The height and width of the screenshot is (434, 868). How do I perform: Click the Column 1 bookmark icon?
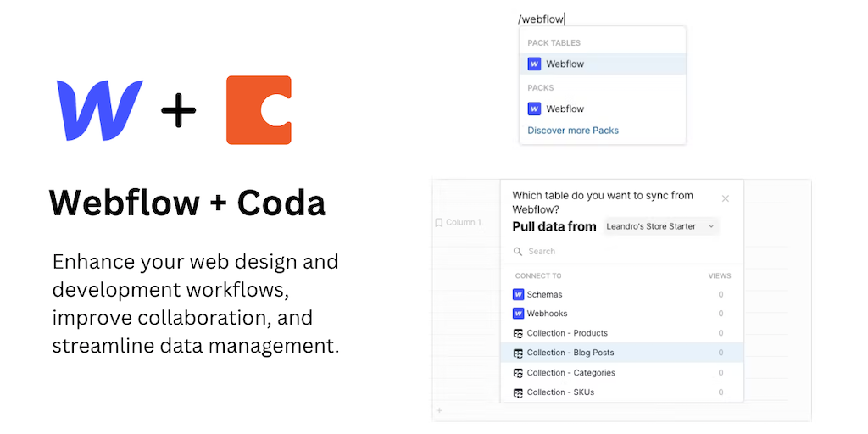(x=438, y=223)
